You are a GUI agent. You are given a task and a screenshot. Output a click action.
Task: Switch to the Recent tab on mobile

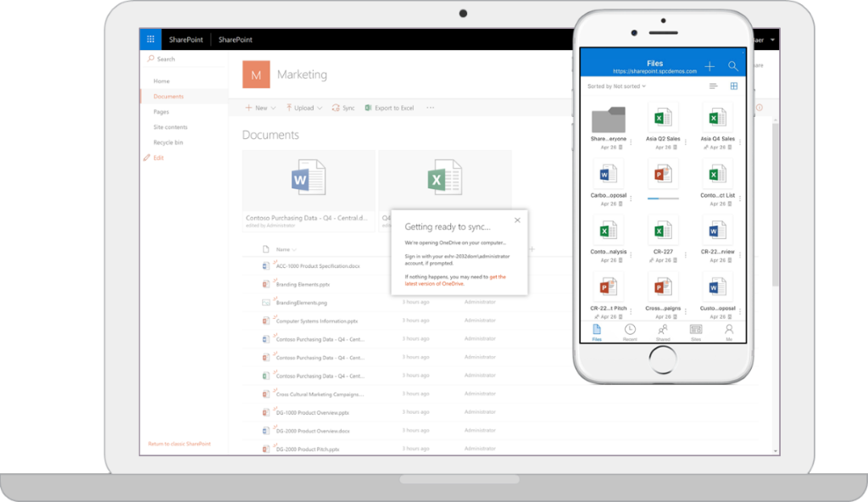click(630, 329)
